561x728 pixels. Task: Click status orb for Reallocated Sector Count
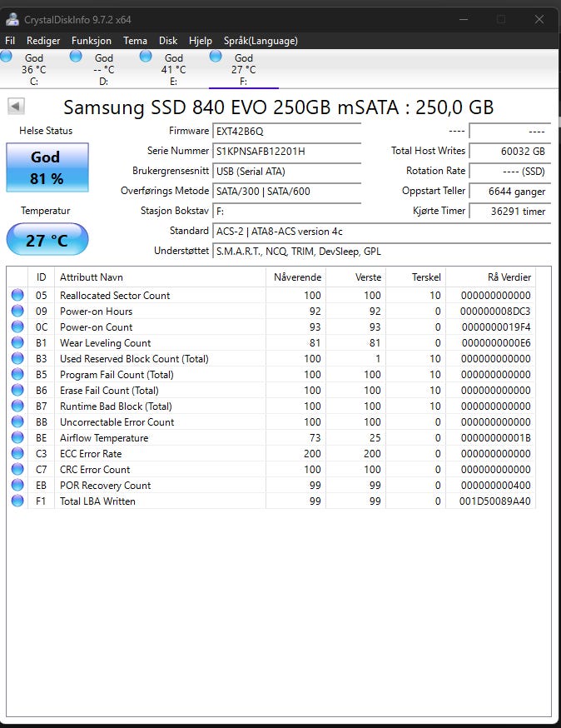click(x=17, y=295)
